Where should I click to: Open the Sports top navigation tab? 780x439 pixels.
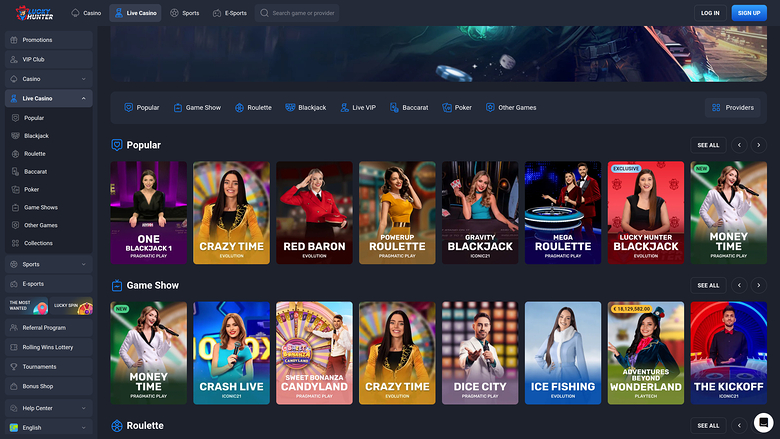(185, 13)
